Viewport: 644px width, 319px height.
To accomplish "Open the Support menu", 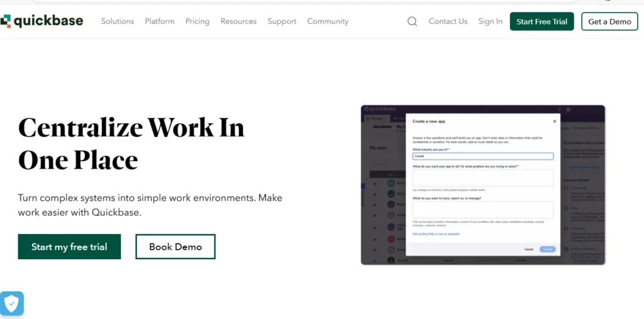I will click(x=282, y=21).
